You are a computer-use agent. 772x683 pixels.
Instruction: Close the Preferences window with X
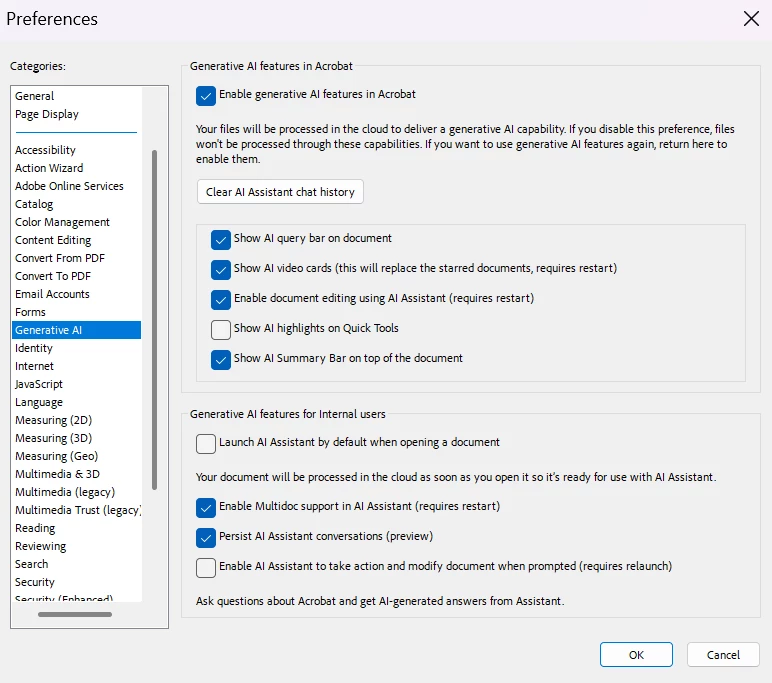[751, 19]
